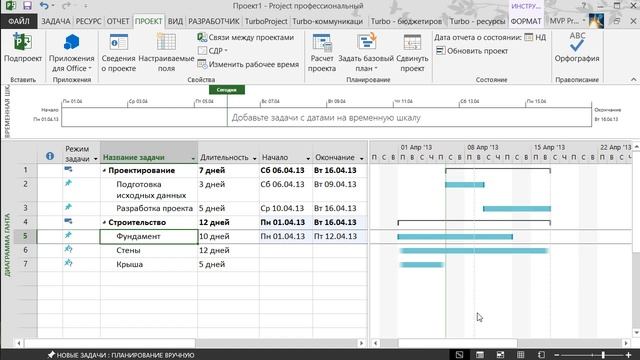Select the Крыша task name cell
Viewport: 640px width, 360px height.
pos(149,264)
